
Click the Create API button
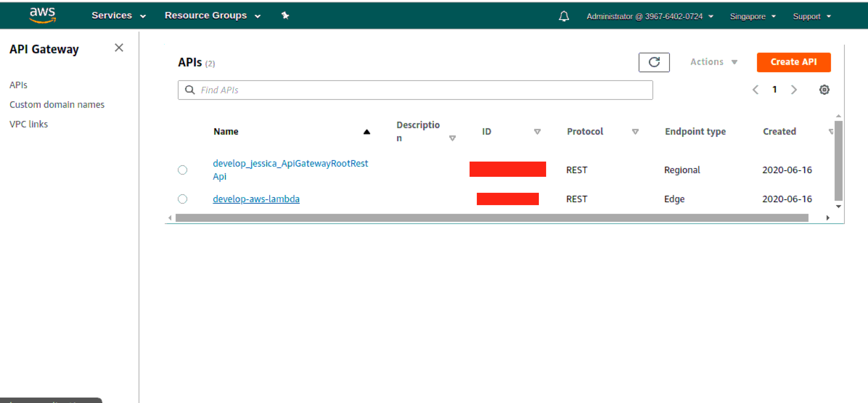point(793,62)
